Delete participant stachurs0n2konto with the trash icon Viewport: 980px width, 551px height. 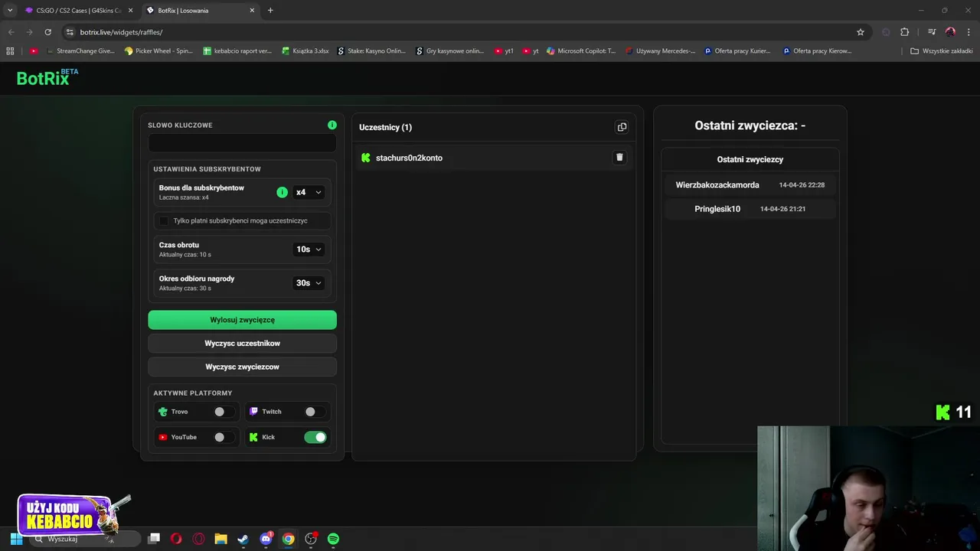[x=619, y=158]
